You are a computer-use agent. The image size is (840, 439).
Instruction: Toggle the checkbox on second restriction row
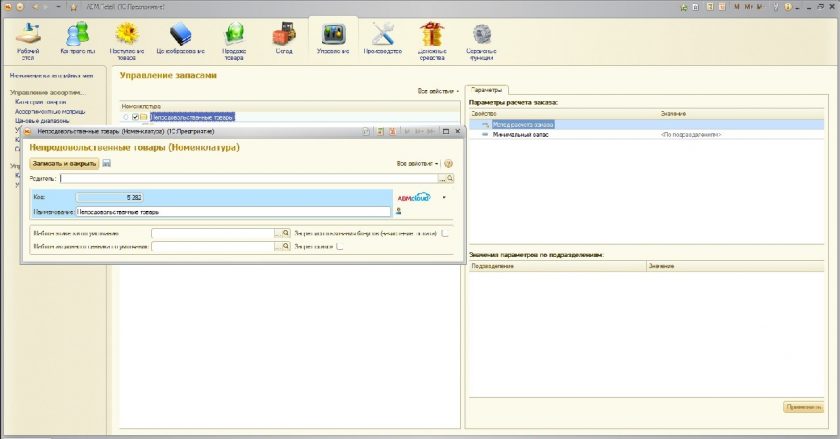coord(340,247)
